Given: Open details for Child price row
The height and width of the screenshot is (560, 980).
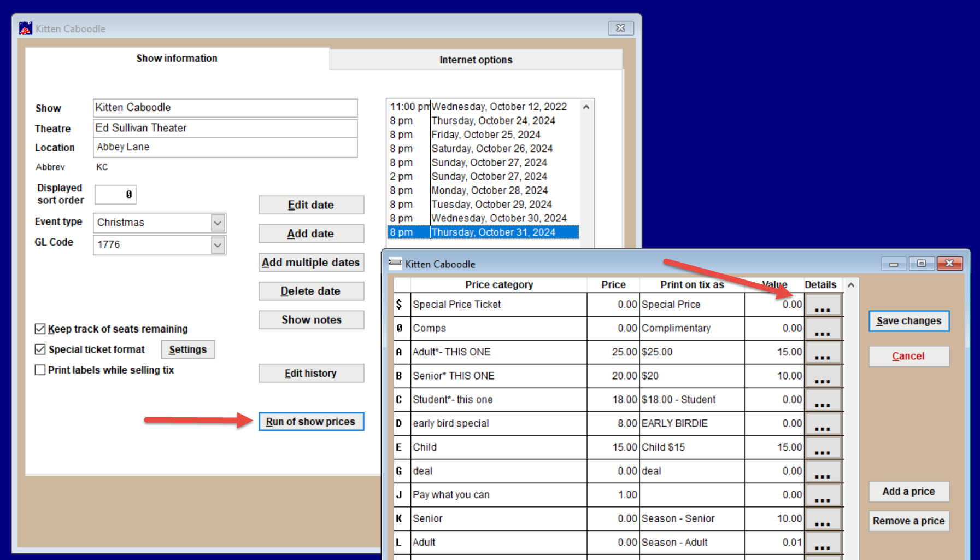Looking at the screenshot, I should coord(823,447).
